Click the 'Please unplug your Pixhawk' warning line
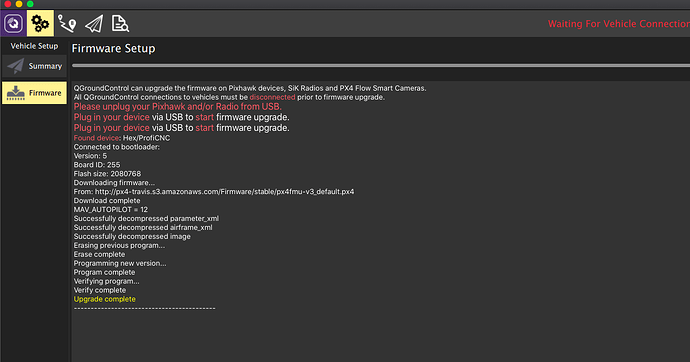The height and width of the screenshot is (362, 690). (x=178, y=107)
